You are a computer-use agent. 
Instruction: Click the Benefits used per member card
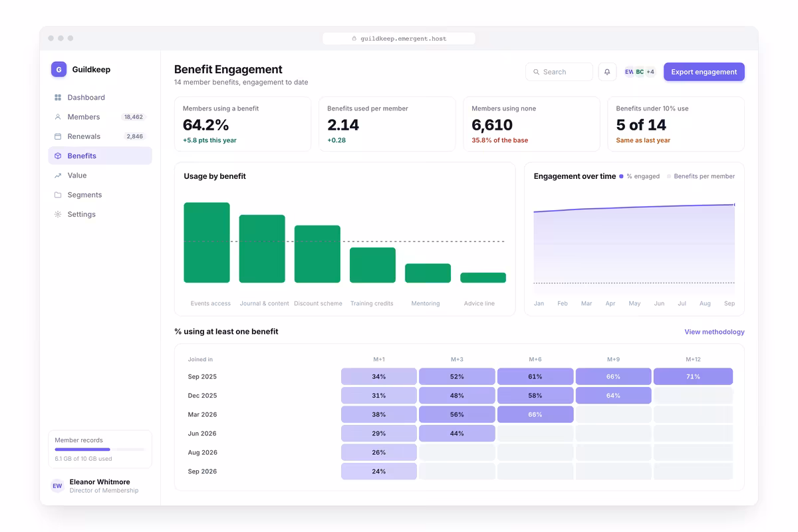[x=387, y=124]
